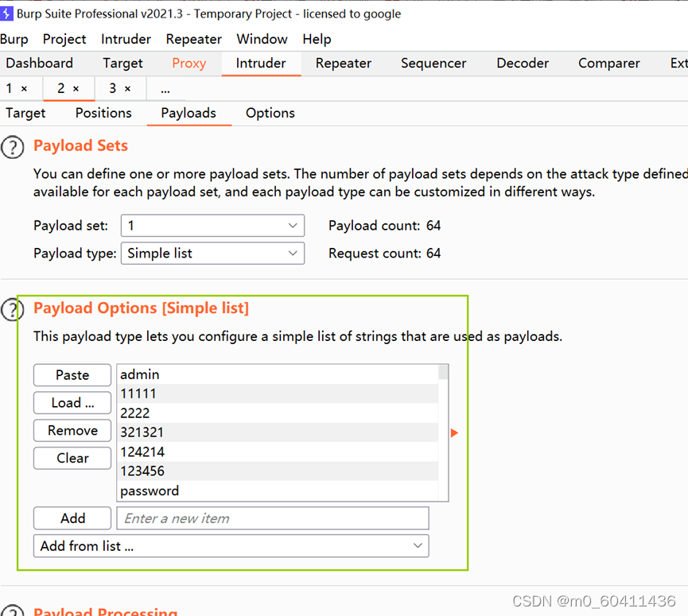Open the Window menu

tap(262, 39)
